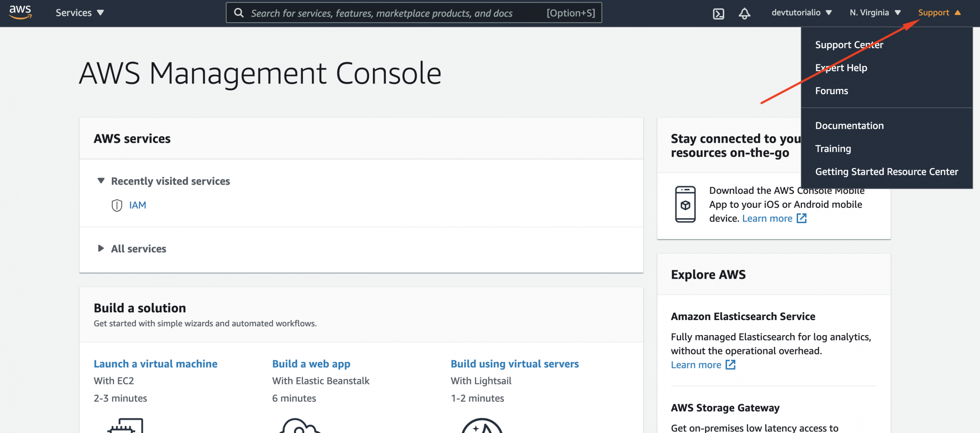
Task: Click the mobile phone app icon
Action: coord(685,204)
